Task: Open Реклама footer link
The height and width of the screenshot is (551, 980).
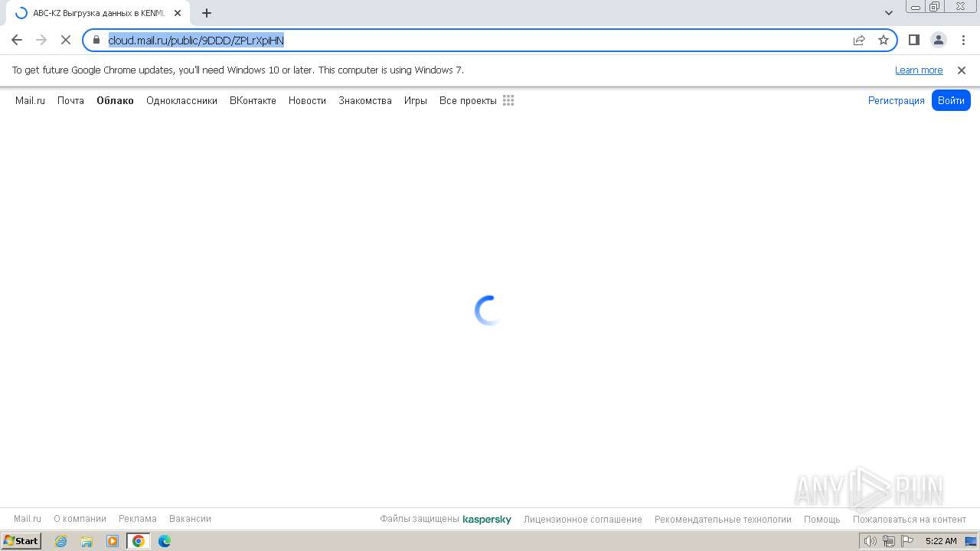Action: [138, 519]
